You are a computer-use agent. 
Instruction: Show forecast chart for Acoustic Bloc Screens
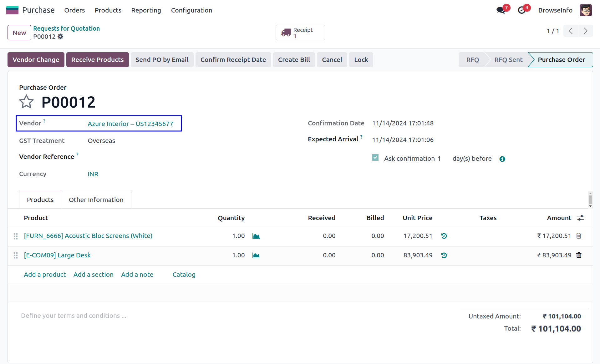click(x=256, y=236)
